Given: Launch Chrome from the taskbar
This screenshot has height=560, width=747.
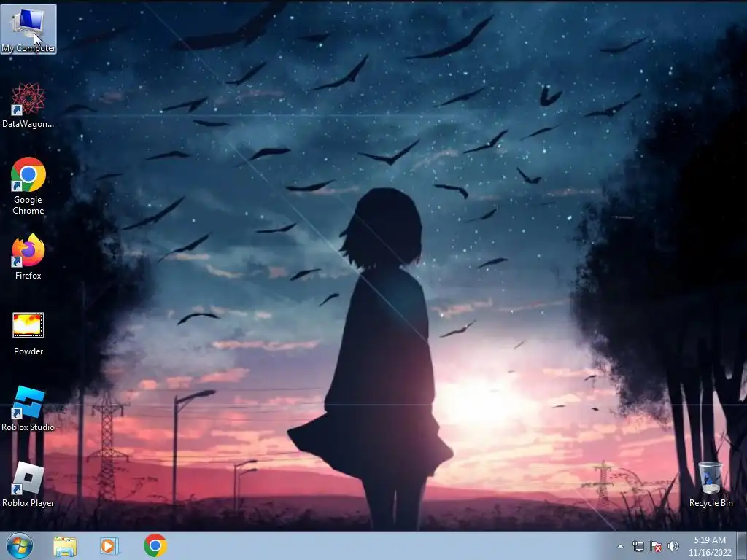Looking at the screenshot, I should pos(155,545).
